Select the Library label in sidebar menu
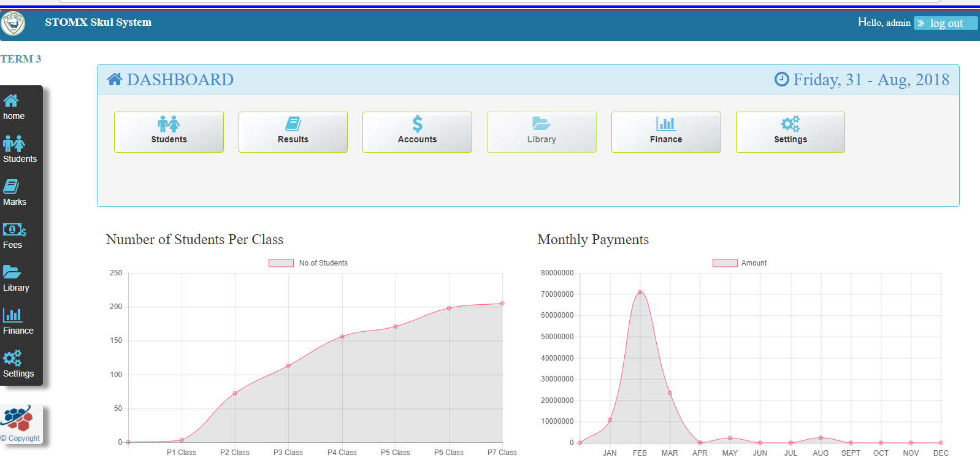The height and width of the screenshot is (471, 980). 17,288
